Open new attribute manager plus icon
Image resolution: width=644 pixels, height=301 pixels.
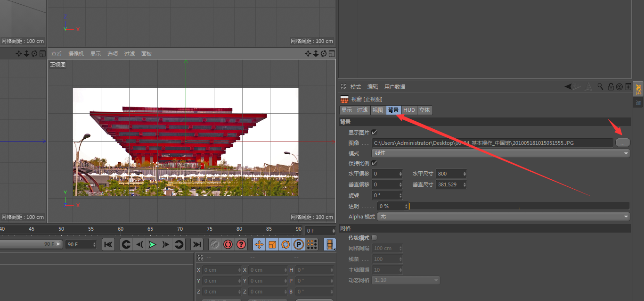click(x=628, y=86)
